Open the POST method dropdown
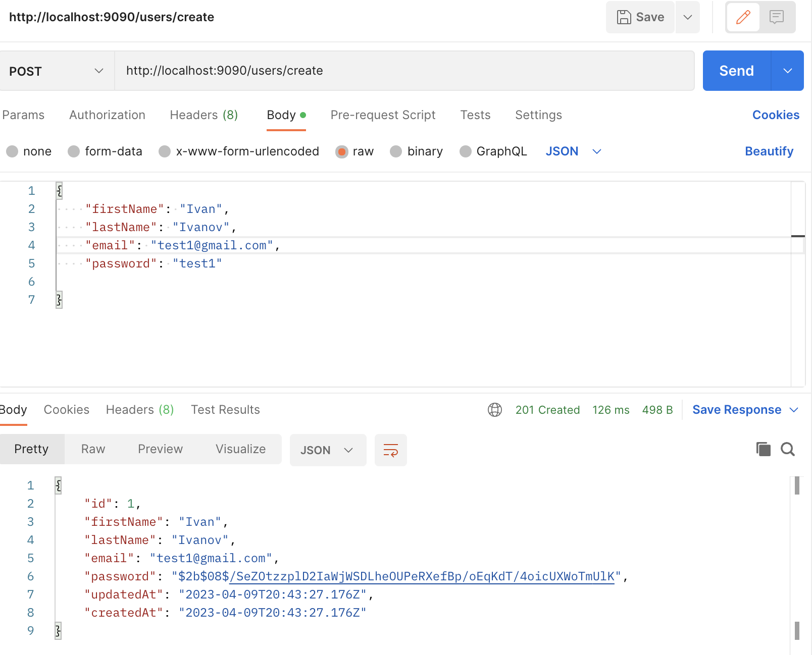The height and width of the screenshot is (655, 812). pos(57,71)
